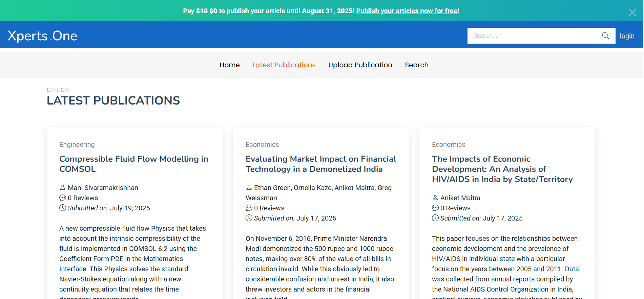Dismiss the promo banner with the X icon
Viewport: 644px width, 299px height.
coord(632,13)
